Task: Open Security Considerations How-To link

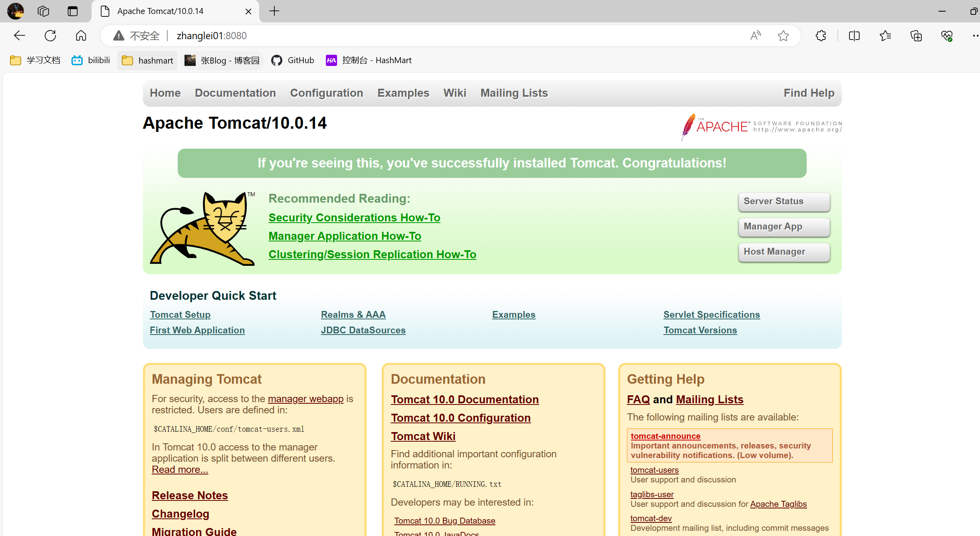Action: [x=354, y=217]
